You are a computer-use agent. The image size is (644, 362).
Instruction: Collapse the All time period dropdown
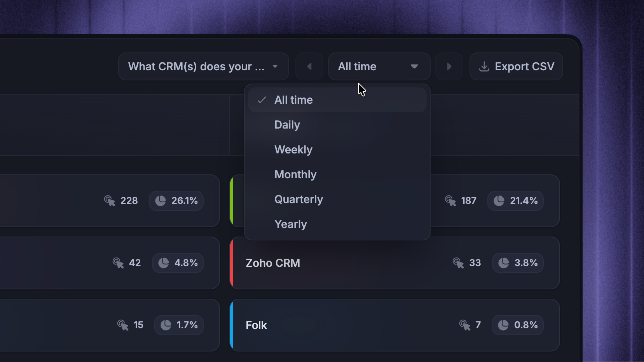pyautogui.click(x=379, y=66)
